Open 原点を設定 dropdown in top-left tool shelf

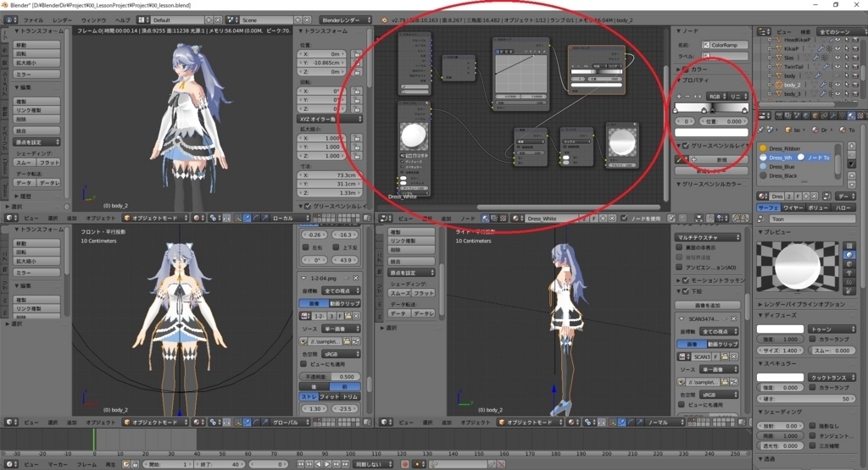click(36, 142)
